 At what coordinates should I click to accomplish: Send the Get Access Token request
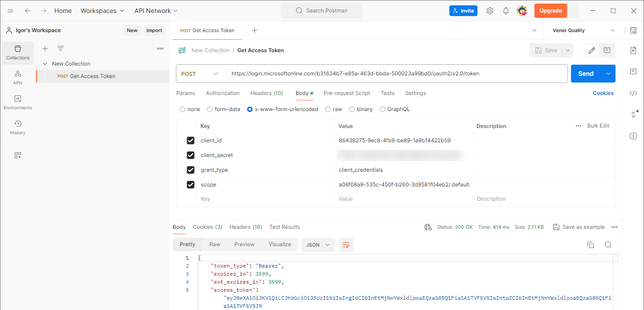586,73
